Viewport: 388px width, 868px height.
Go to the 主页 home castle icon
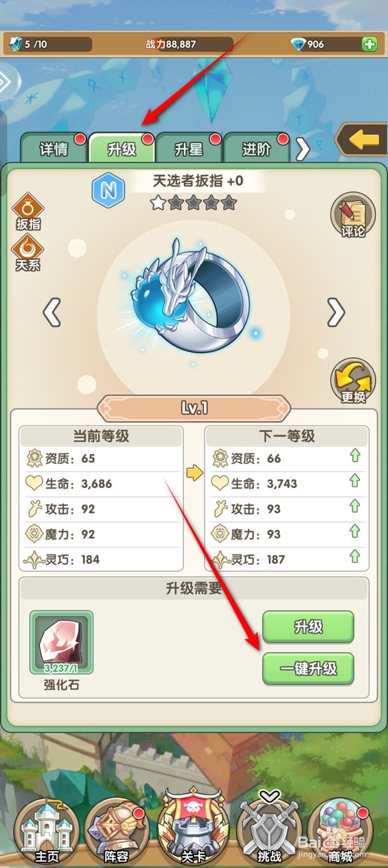pos(47,832)
